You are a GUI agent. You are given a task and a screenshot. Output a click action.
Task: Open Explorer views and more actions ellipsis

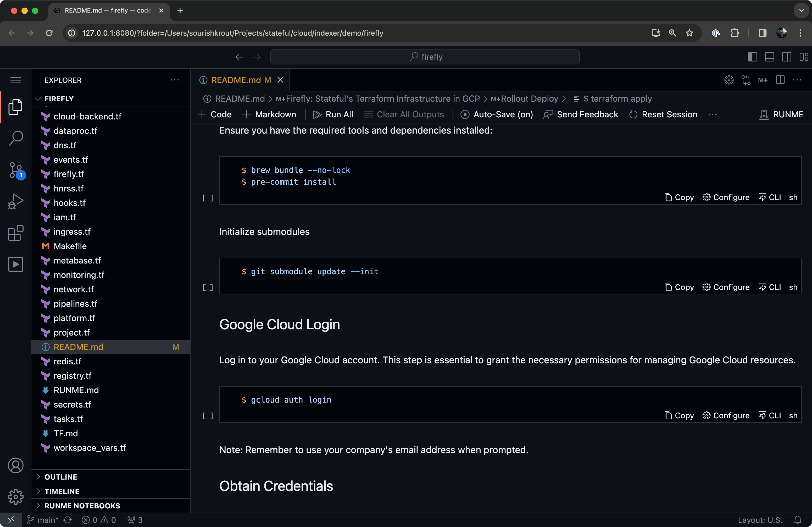[x=175, y=80]
